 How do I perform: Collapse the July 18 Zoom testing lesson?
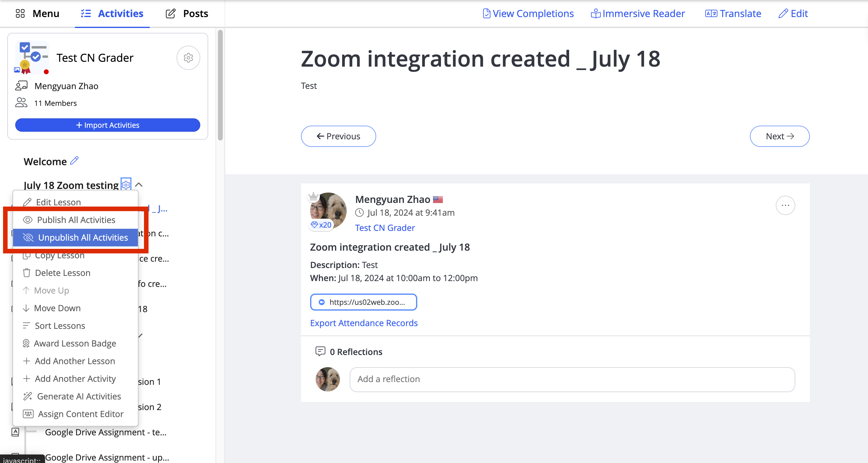tap(139, 185)
